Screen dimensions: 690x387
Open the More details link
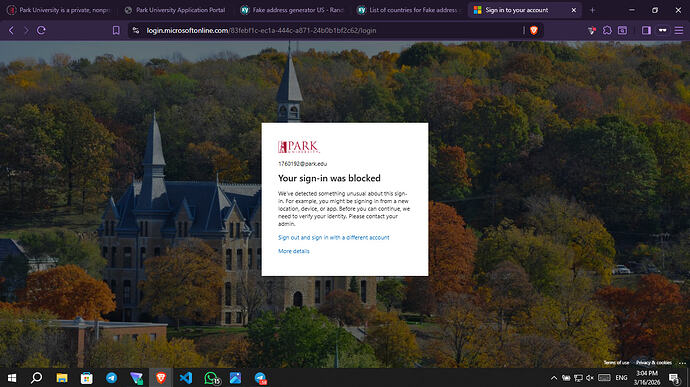click(294, 251)
